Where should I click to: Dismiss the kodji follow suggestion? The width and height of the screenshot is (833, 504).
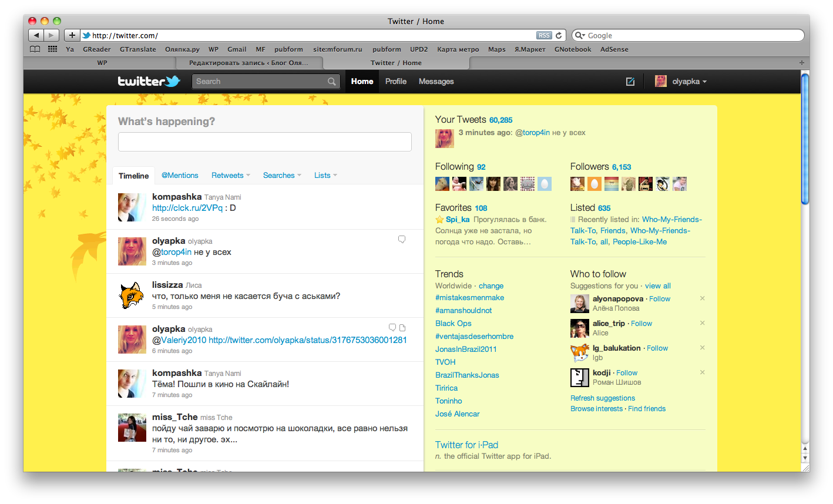(x=702, y=372)
